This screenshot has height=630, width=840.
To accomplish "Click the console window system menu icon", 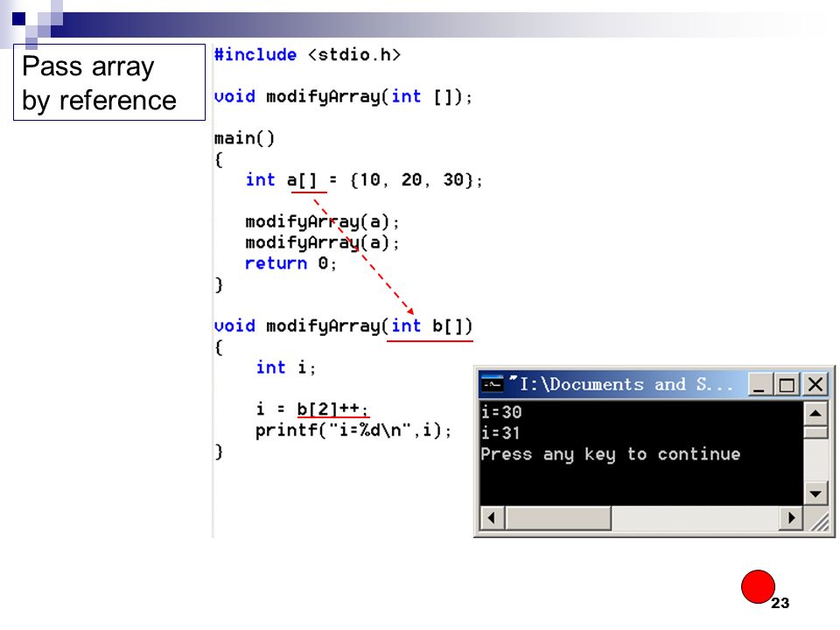I will pos(492,384).
